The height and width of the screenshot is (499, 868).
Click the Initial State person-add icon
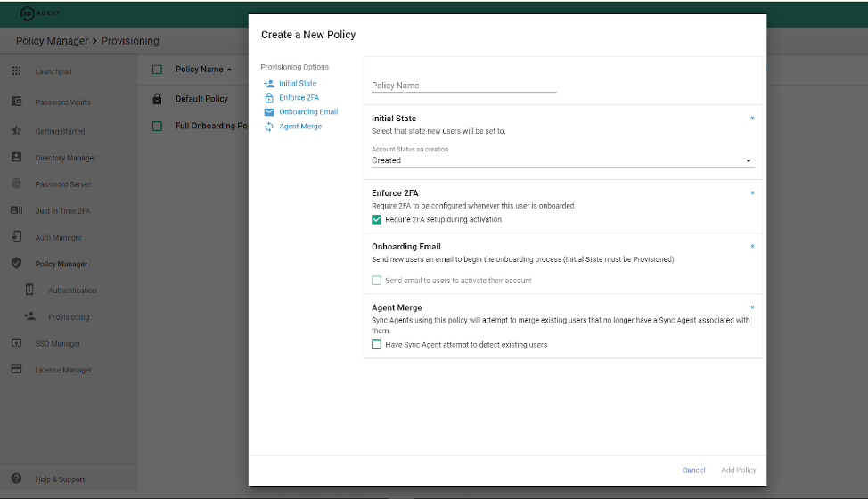click(x=269, y=84)
